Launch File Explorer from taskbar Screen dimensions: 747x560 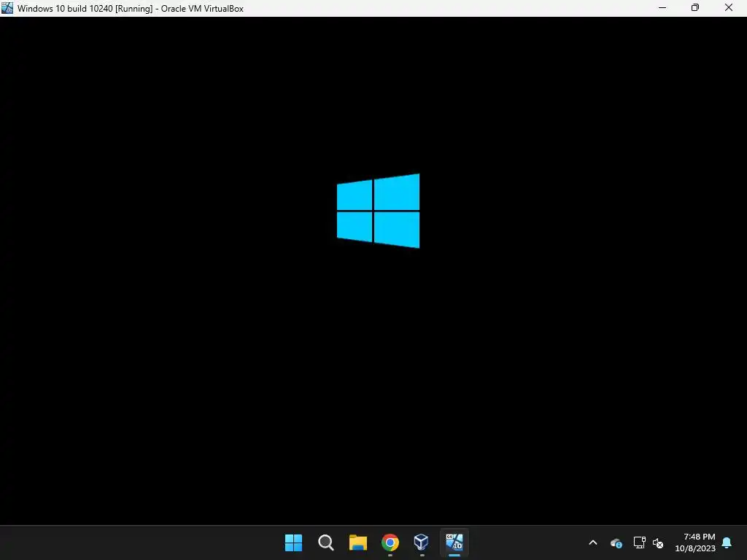[x=357, y=542]
